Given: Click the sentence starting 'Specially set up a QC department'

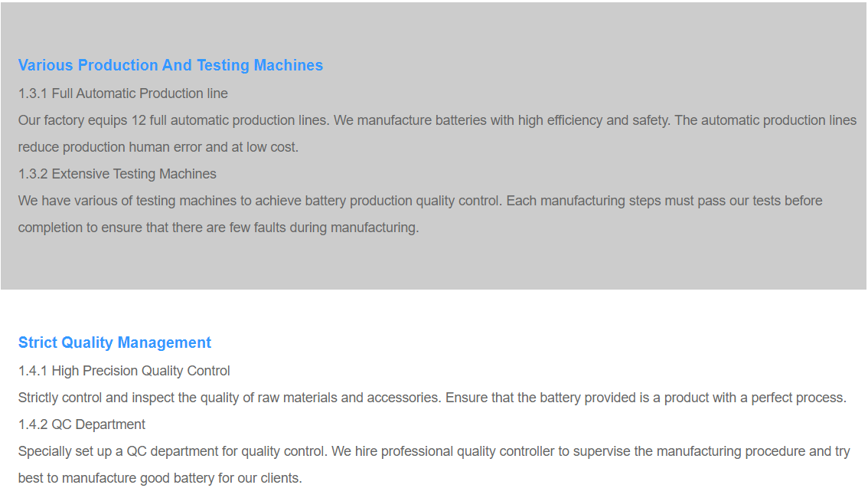Looking at the screenshot, I should pyautogui.click(x=173, y=451).
